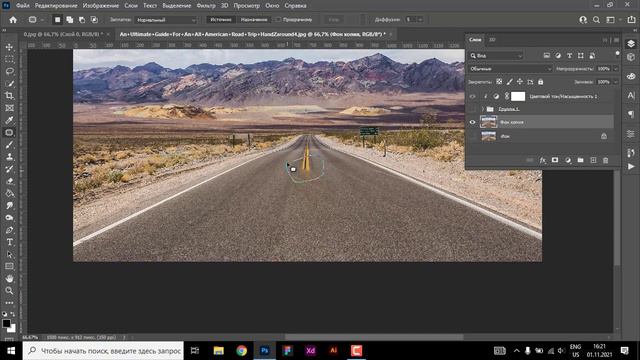Viewport: 640px width, 360px height.
Task: Open the Opacity slider arrow
Action: (x=616, y=69)
